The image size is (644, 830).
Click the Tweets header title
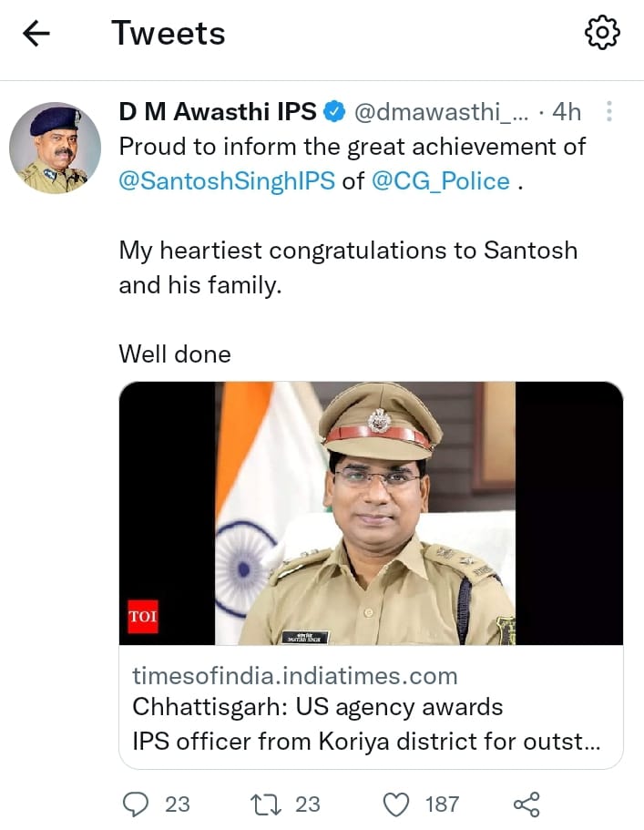(x=168, y=34)
